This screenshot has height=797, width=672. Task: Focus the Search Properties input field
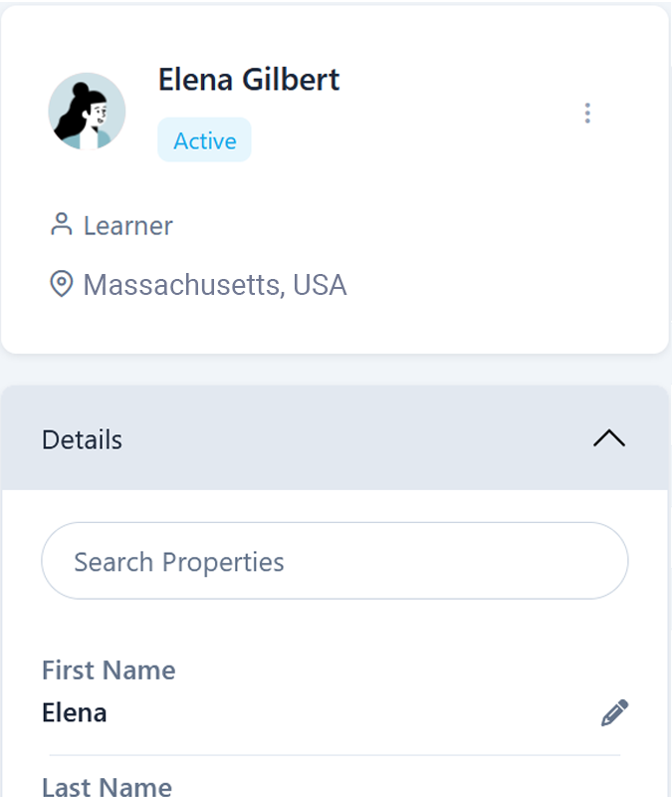coord(335,561)
